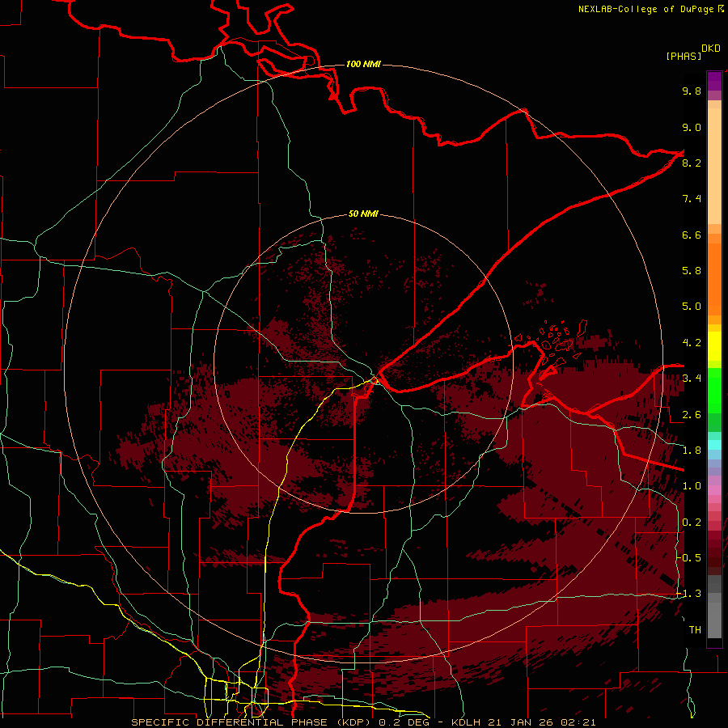
Task: Select the 4.2 legend value
Action: click(x=692, y=343)
